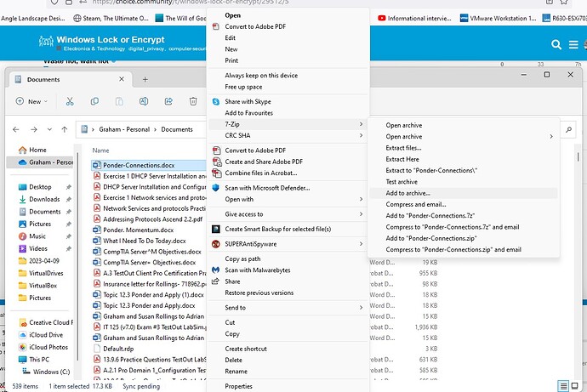Image resolution: width=587 pixels, height=392 pixels.
Task: Click Create Smart Backup for selected file(s)
Action: (x=277, y=229)
